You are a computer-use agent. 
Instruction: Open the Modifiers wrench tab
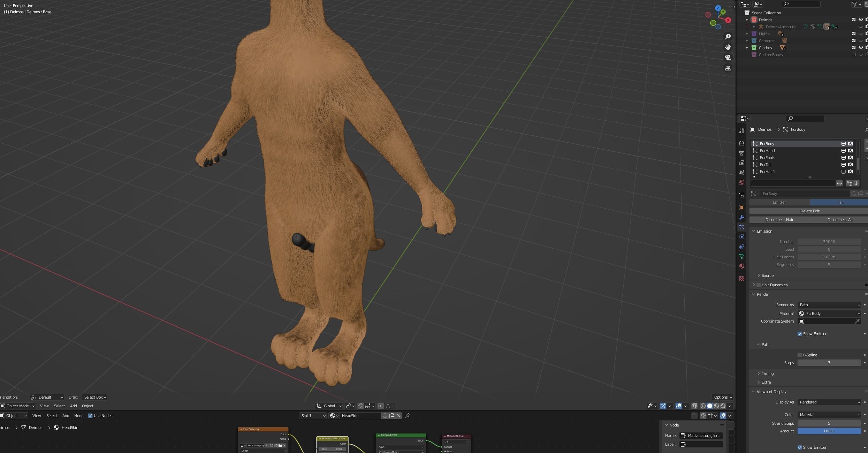click(741, 217)
